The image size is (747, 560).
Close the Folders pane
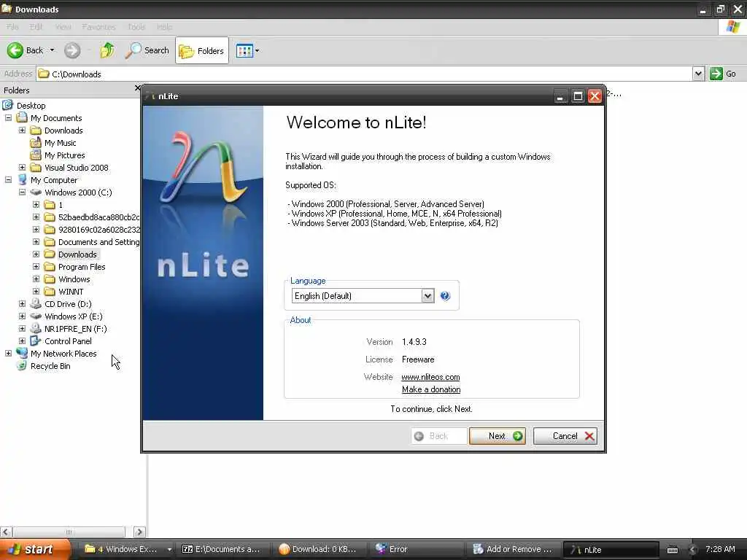[137, 88]
